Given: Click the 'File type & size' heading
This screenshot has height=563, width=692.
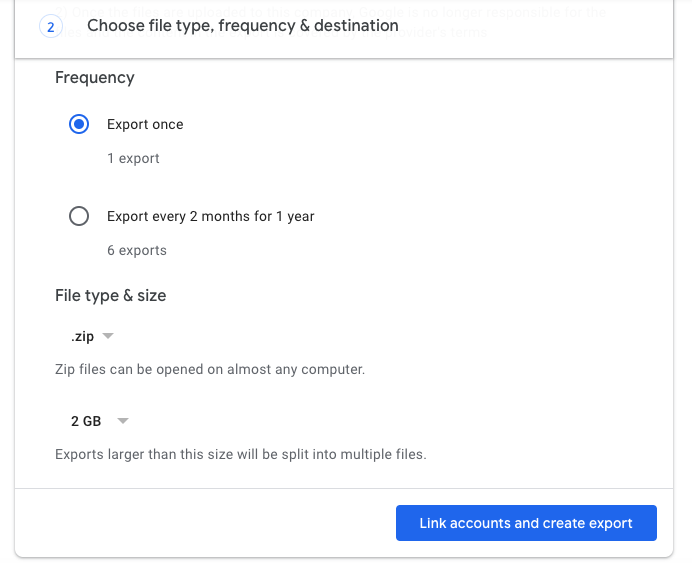Looking at the screenshot, I should (111, 296).
